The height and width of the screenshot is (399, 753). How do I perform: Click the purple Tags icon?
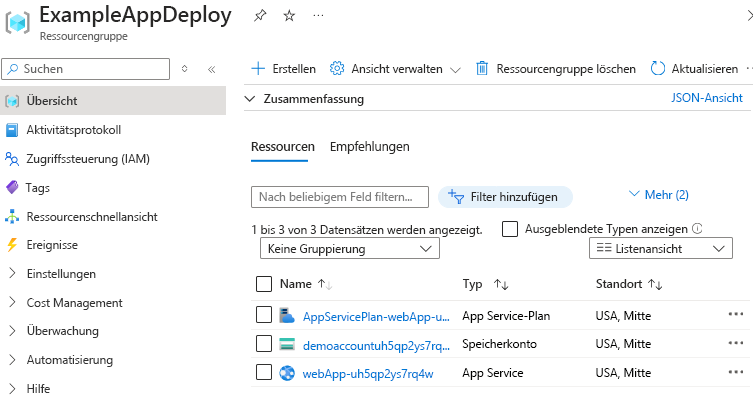pos(12,187)
